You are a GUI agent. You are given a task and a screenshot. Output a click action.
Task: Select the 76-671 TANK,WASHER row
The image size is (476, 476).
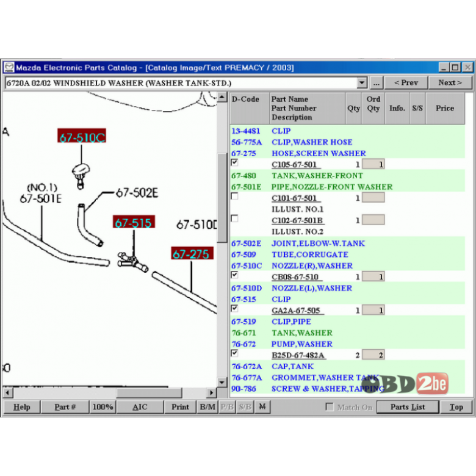point(347,333)
